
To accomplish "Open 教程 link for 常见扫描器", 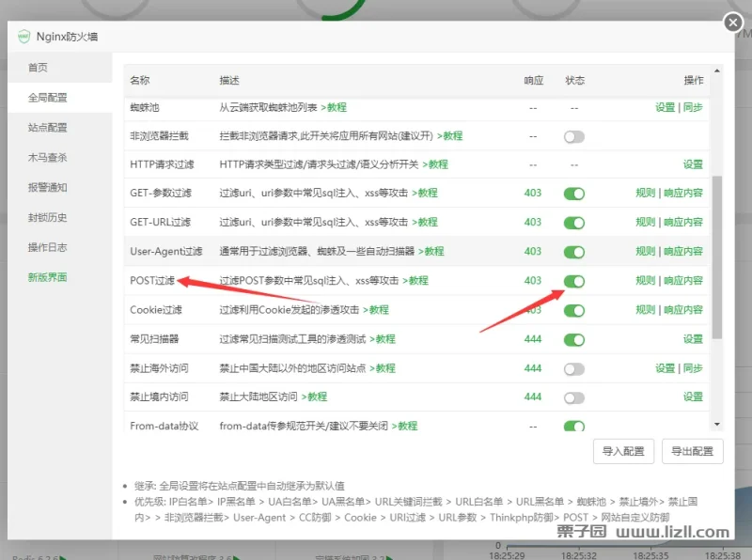I will 383,339.
